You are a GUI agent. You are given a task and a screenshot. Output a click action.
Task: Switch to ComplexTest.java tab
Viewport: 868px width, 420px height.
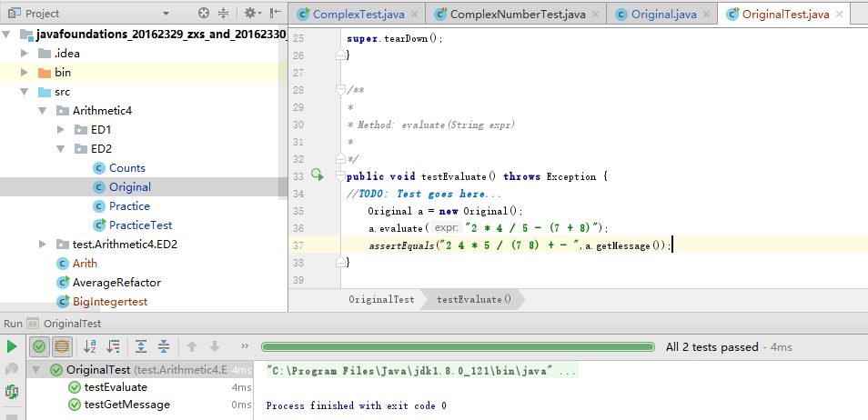358,14
